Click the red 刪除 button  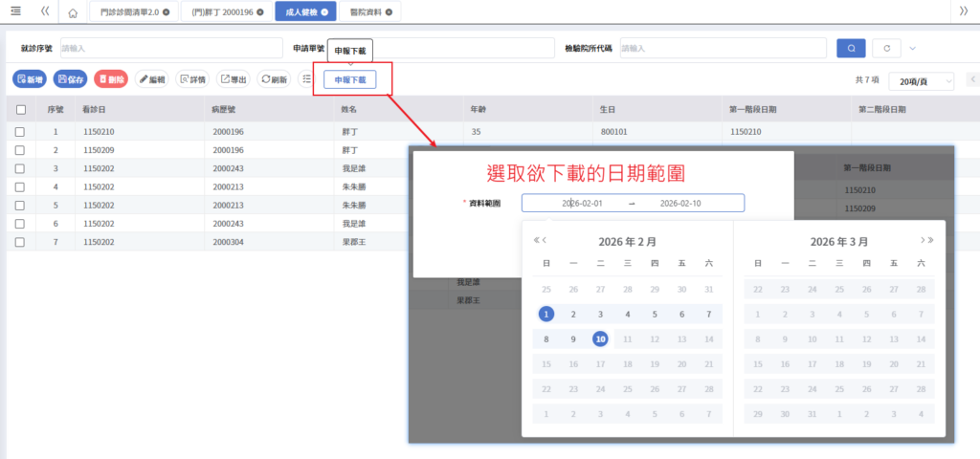pyautogui.click(x=111, y=80)
